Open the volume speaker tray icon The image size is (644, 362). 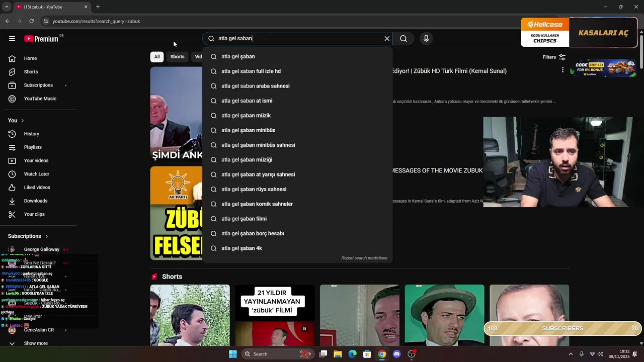(x=600, y=354)
